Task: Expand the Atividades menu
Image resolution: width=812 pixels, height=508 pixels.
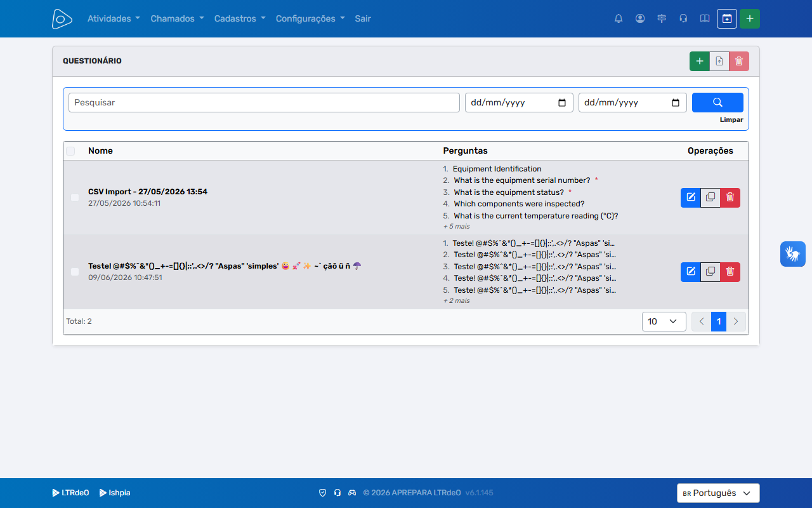Action: (114, 18)
